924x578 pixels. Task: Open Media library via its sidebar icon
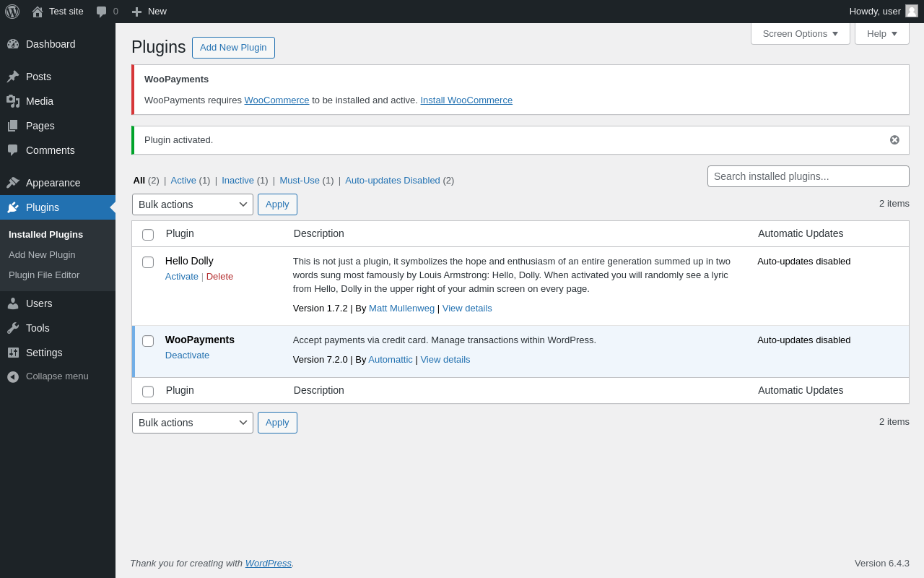pos(13,101)
